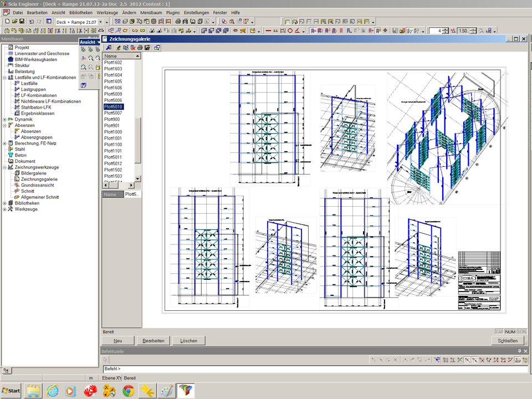Click the print icon in Zeichnungsgalerie toolbar
The image size is (532, 399).
140,48
